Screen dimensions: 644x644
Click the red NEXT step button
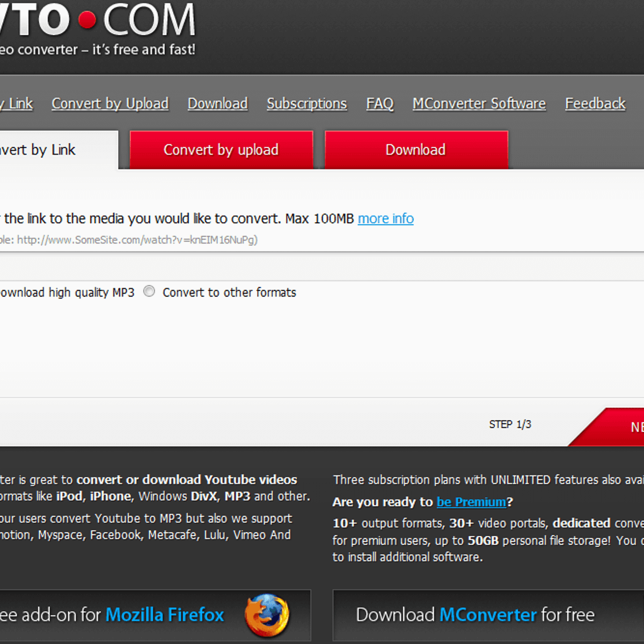[606, 427]
